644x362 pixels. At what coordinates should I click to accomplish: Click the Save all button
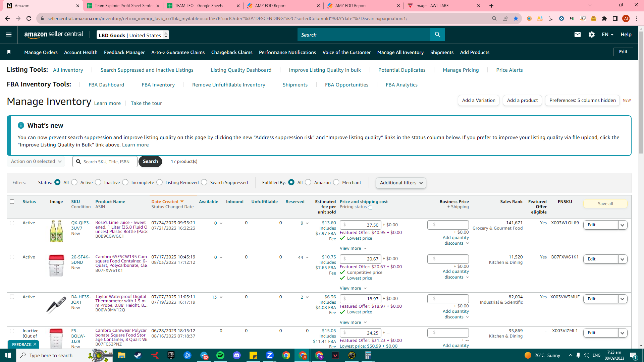coord(605,203)
